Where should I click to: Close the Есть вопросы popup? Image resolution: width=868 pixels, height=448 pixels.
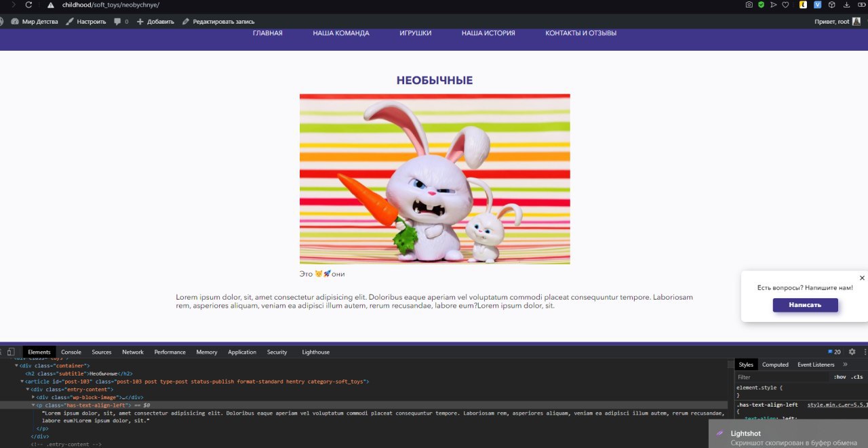click(862, 278)
